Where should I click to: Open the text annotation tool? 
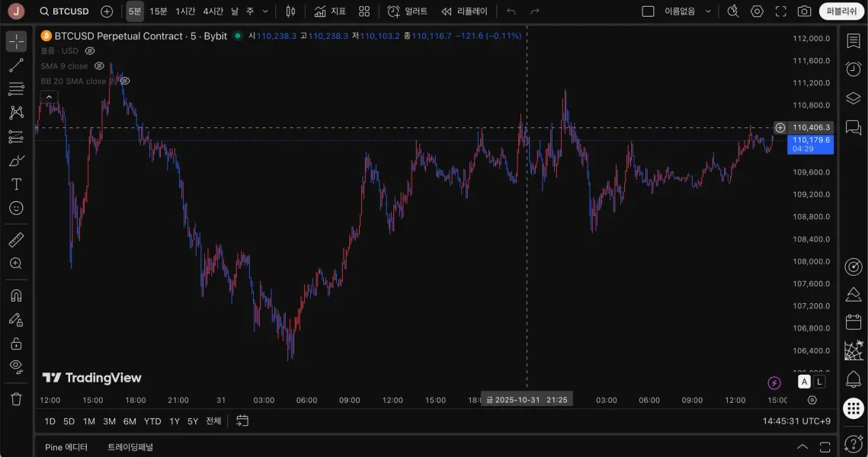point(16,184)
